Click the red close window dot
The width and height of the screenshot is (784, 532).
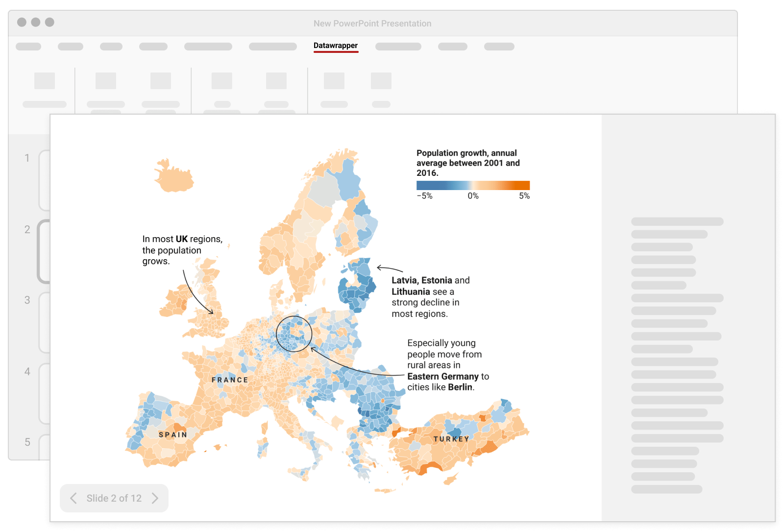(22, 22)
